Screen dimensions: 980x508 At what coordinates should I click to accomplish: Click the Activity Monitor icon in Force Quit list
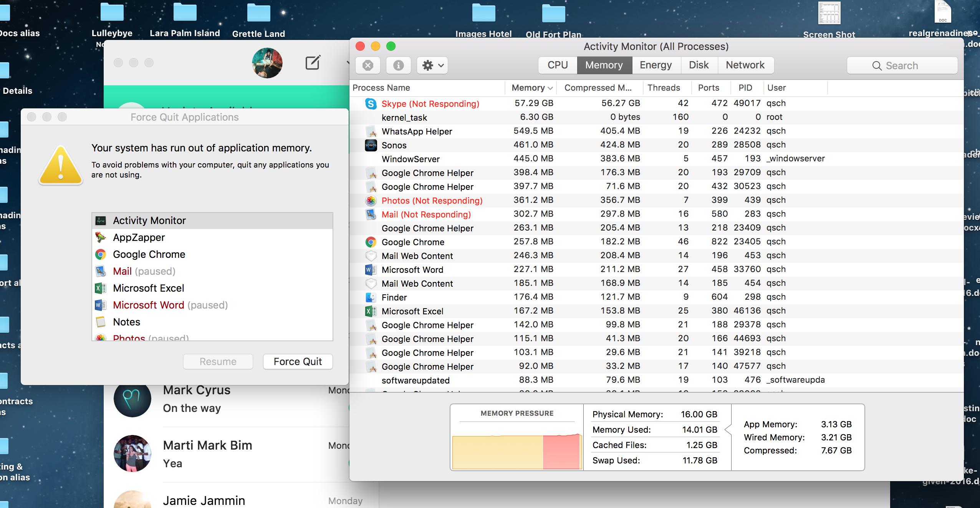[101, 221]
